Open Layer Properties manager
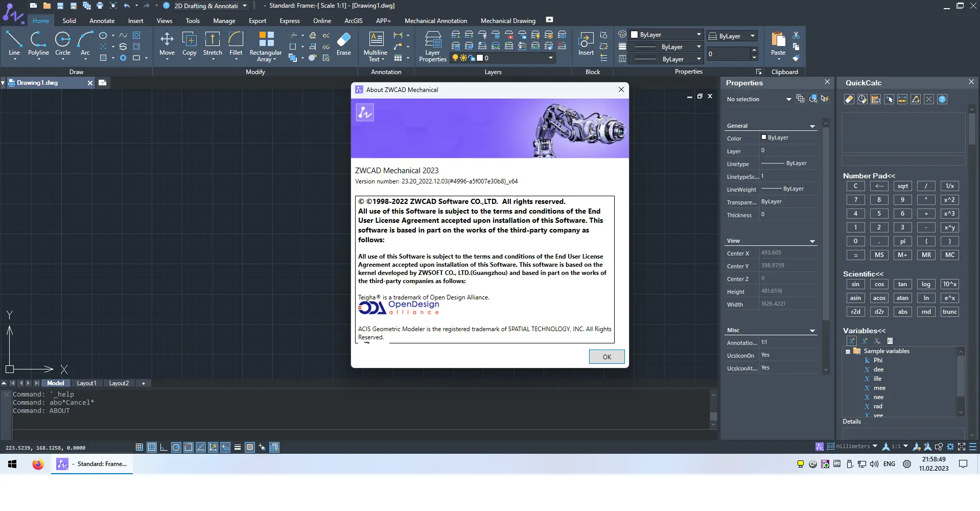 click(433, 46)
